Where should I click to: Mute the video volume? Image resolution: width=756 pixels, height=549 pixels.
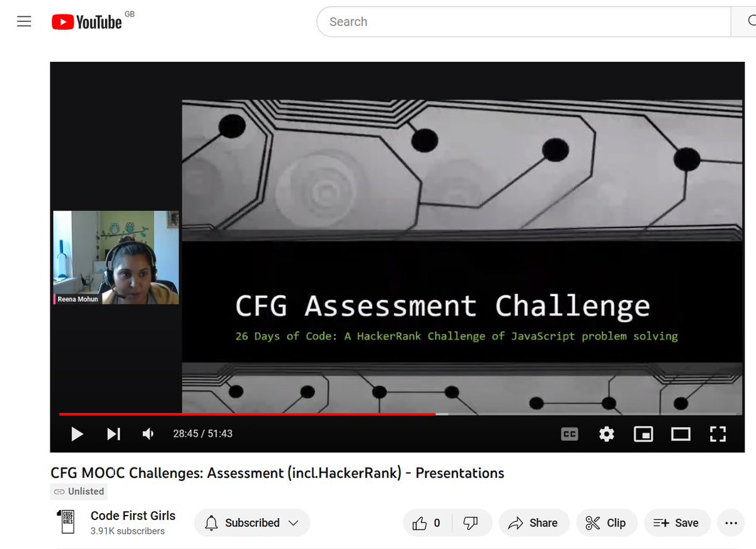pos(148,434)
